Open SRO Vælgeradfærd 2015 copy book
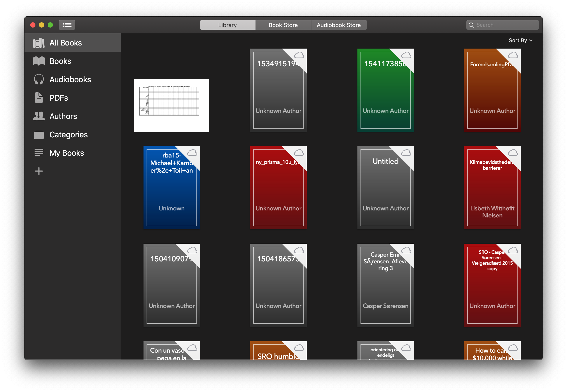 (x=492, y=285)
